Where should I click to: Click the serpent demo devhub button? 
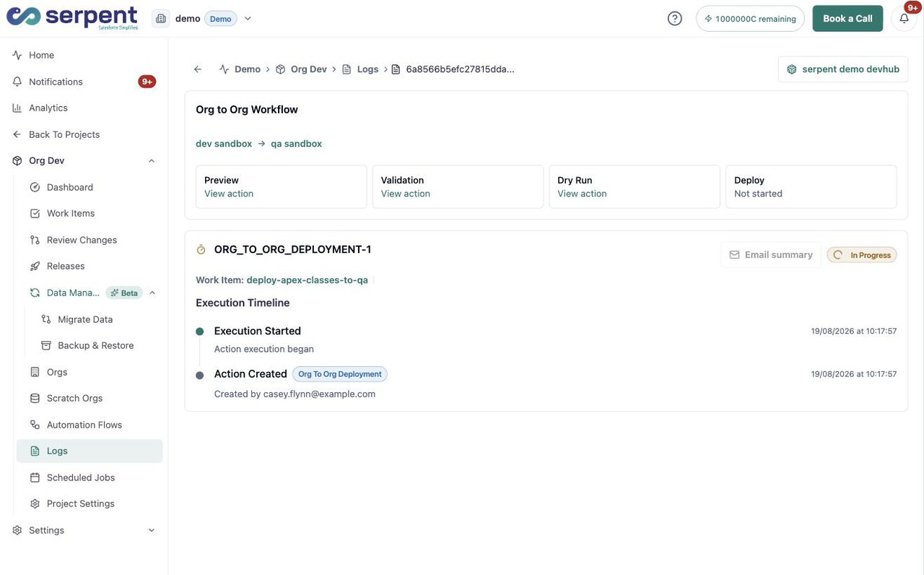[843, 69]
